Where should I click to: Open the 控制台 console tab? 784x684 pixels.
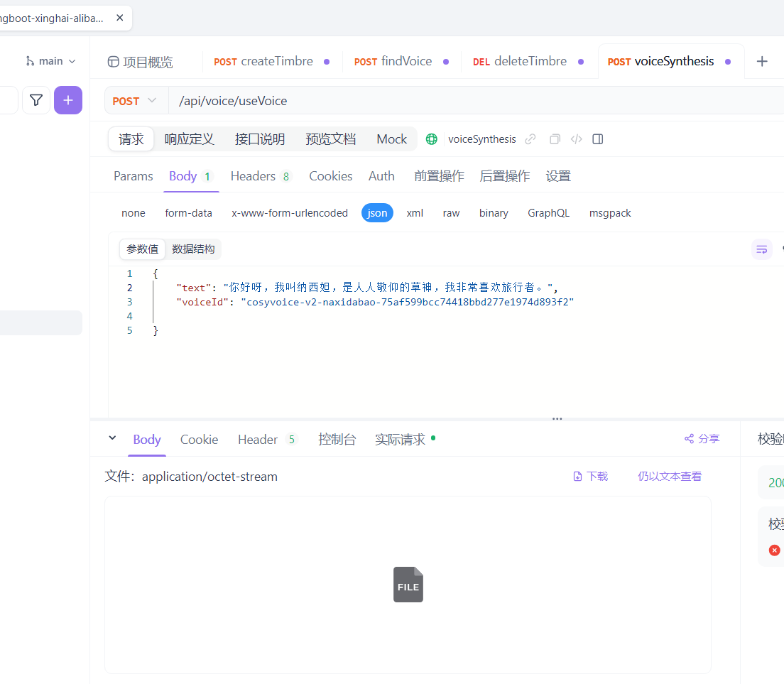[337, 439]
